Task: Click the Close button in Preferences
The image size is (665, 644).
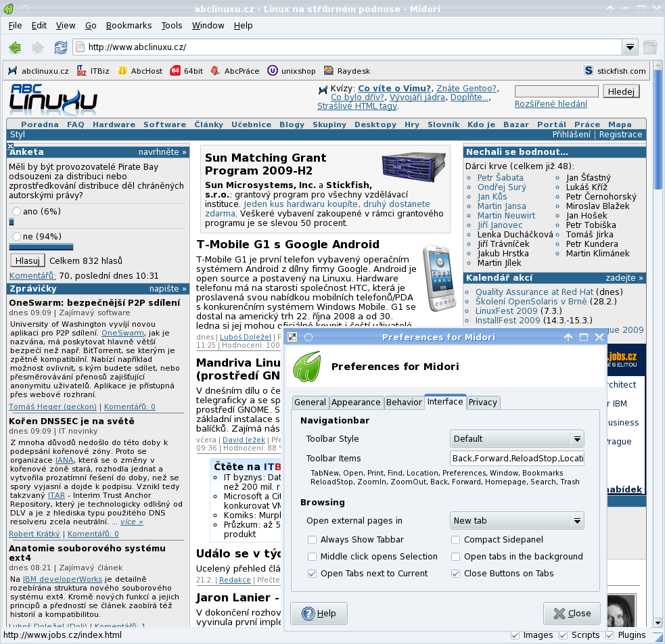Action: [572, 614]
